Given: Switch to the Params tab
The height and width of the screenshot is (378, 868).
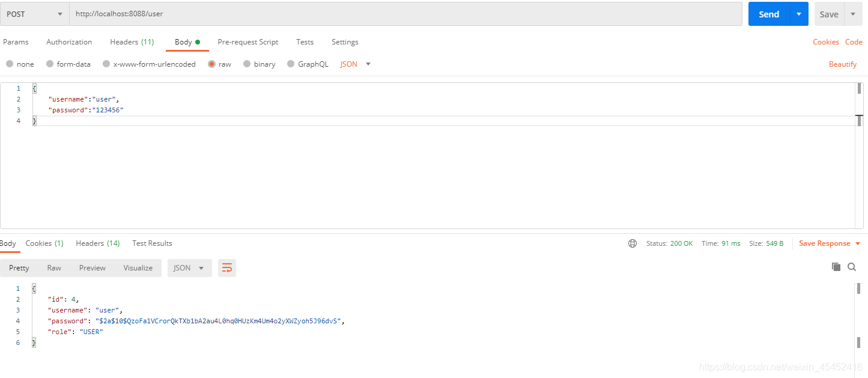Looking at the screenshot, I should pyautogui.click(x=16, y=42).
